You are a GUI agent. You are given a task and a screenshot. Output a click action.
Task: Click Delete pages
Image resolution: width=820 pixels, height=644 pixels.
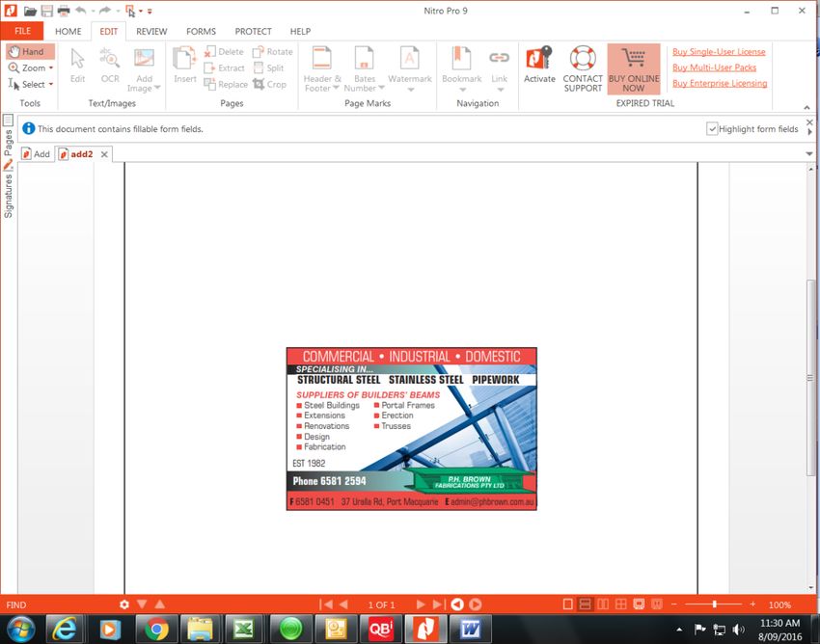coord(224,52)
